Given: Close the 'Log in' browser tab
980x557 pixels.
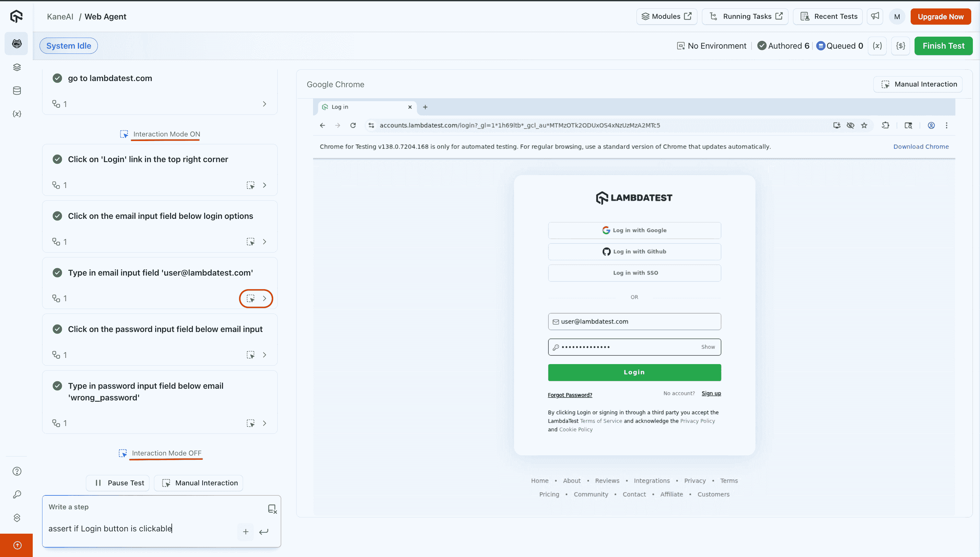Looking at the screenshot, I should click(410, 107).
